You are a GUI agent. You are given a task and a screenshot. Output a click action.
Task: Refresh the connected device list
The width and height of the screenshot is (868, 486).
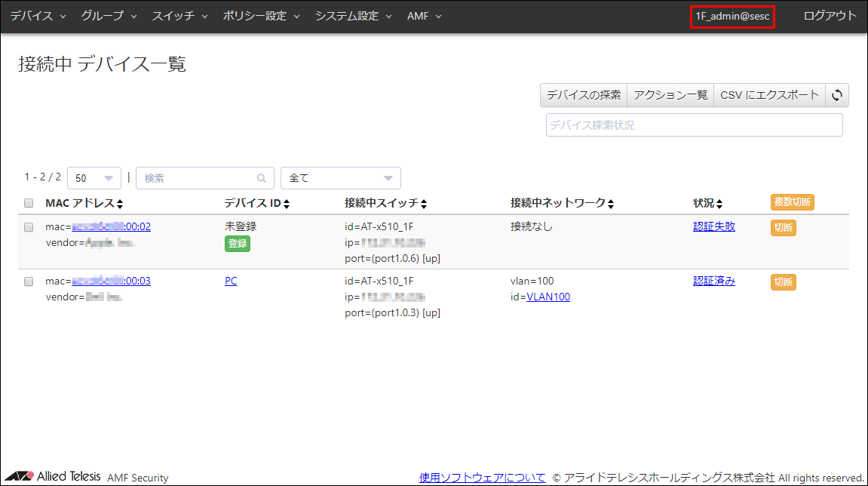pyautogui.click(x=837, y=94)
